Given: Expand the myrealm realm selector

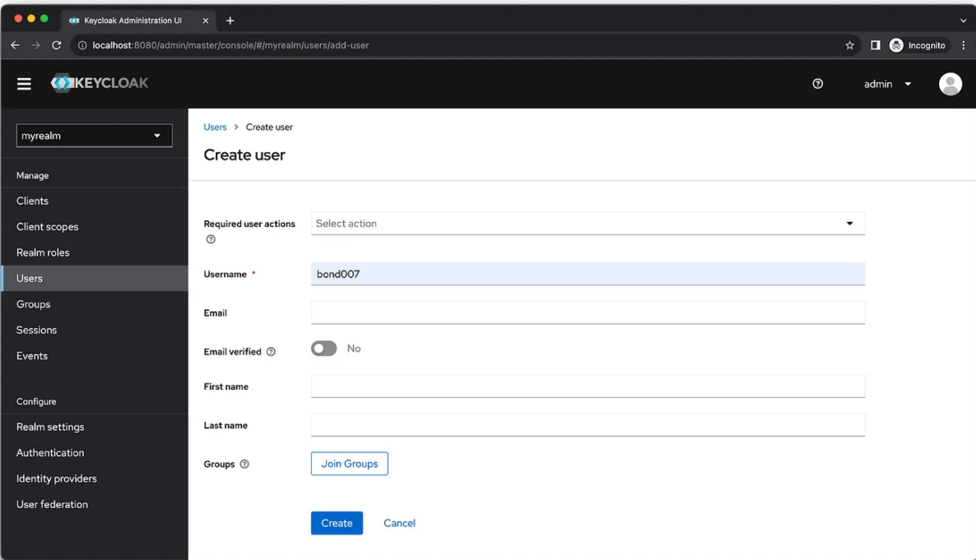Looking at the screenshot, I should click(x=94, y=136).
